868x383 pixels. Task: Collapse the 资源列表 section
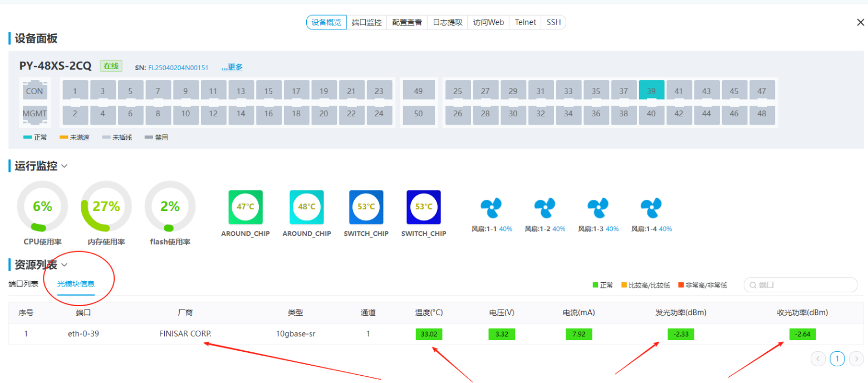point(65,265)
